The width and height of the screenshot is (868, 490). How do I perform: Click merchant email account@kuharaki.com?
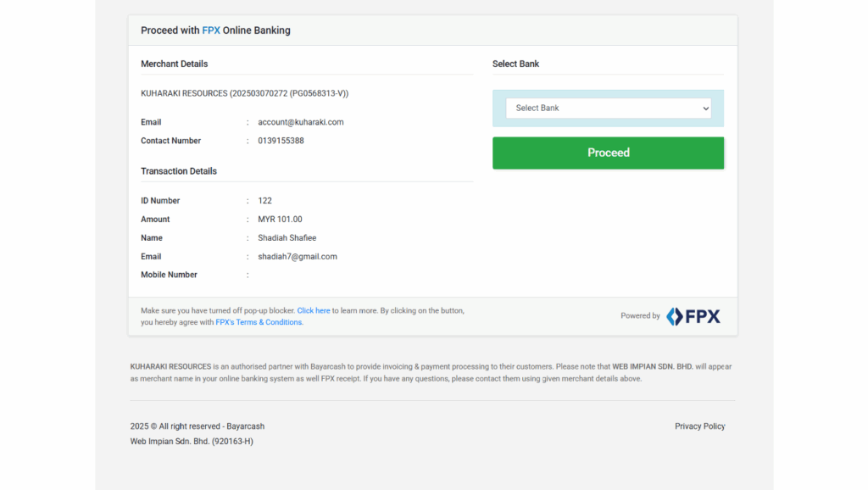point(300,122)
